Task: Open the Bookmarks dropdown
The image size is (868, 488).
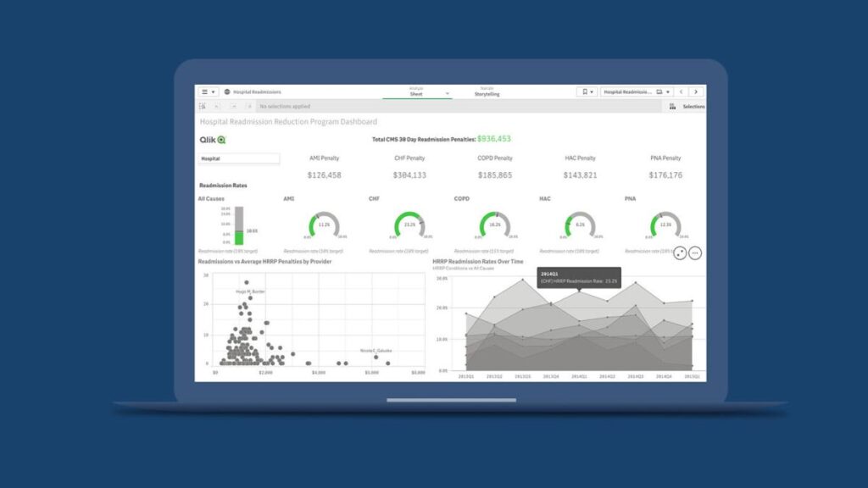Action: [587, 91]
